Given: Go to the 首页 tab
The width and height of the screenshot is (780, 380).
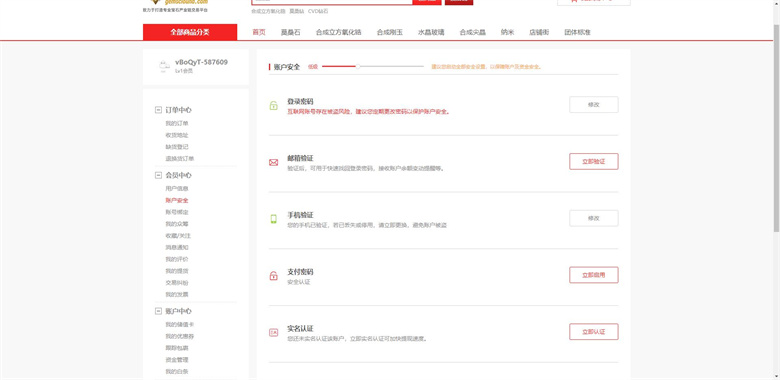Looking at the screenshot, I should coord(259,32).
